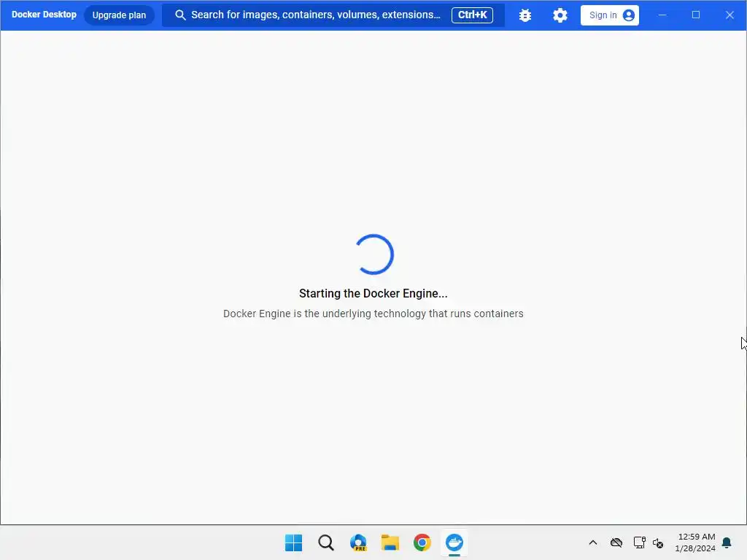Screen dimensions: 747x560
Task: Click the Sign in button
Action: pos(610,15)
